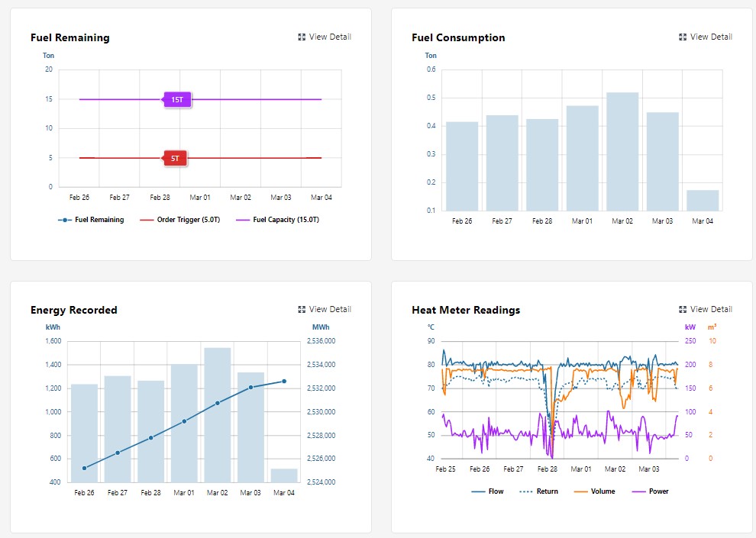Click expand icon in Energy Recorded card

[302, 309]
